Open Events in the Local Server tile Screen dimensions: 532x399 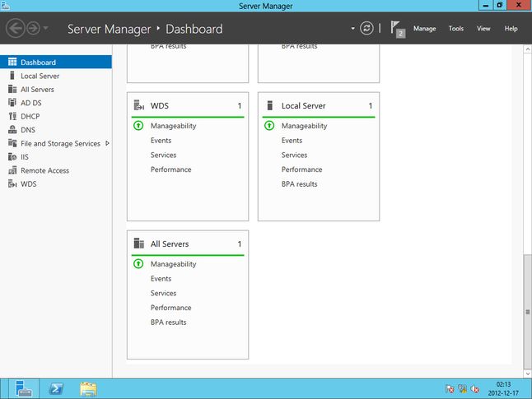[x=292, y=141]
